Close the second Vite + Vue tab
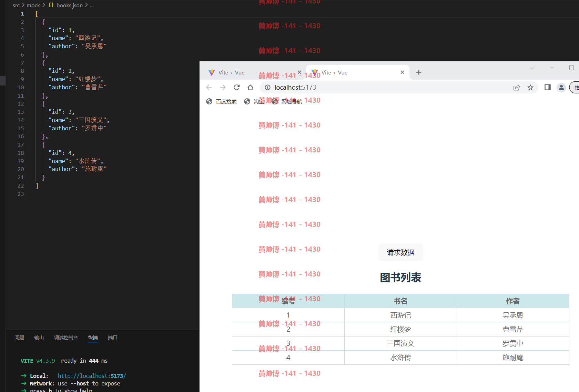This screenshot has height=392, width=579. point(402,72)
